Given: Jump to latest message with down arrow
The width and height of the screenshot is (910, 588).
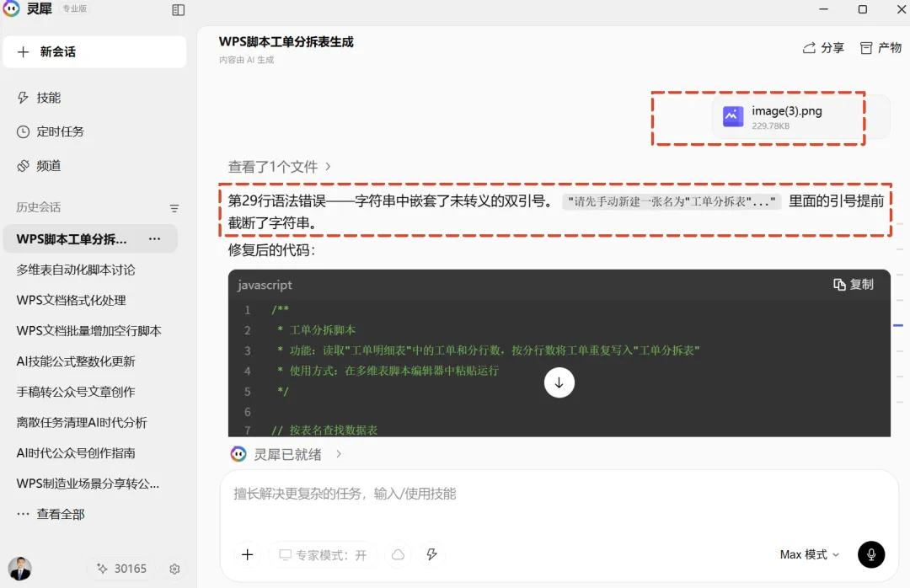Looking at the screenshot, I should (x=559, y=382).
